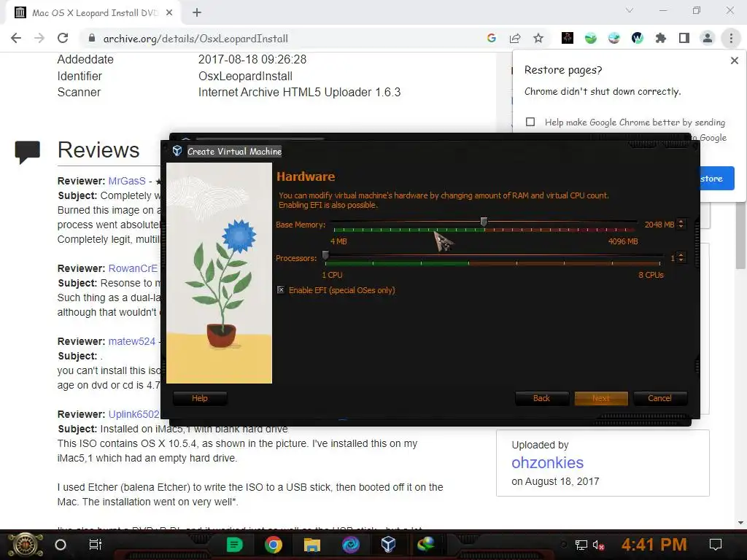Click the address bar URL
Image resolution: width=747 pixels, height=560 pixels.
pos(196,39)
